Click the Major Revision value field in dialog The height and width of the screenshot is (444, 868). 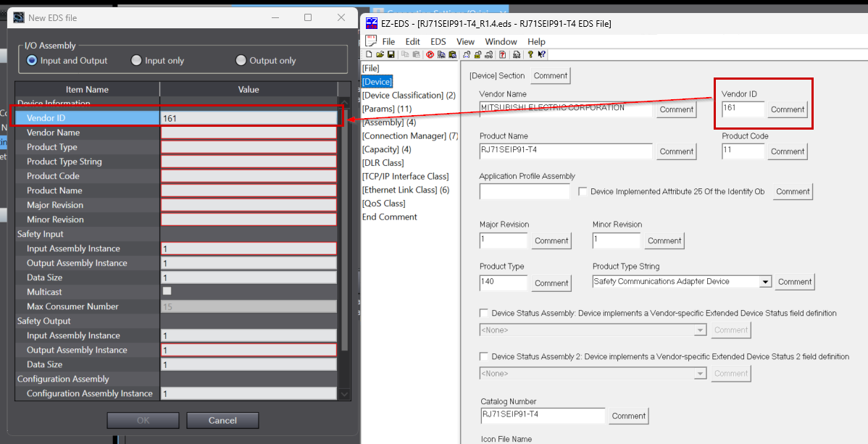[x=249, y=205]
